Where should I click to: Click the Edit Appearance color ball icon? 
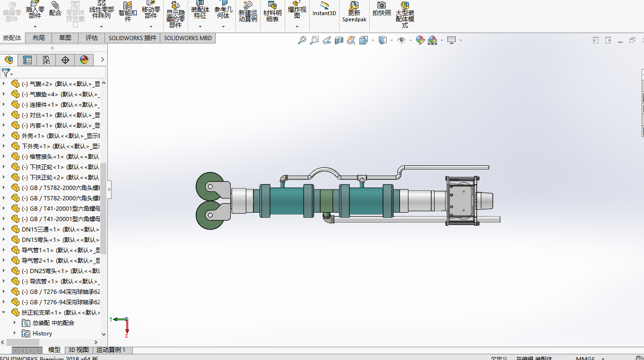(420, 41)
